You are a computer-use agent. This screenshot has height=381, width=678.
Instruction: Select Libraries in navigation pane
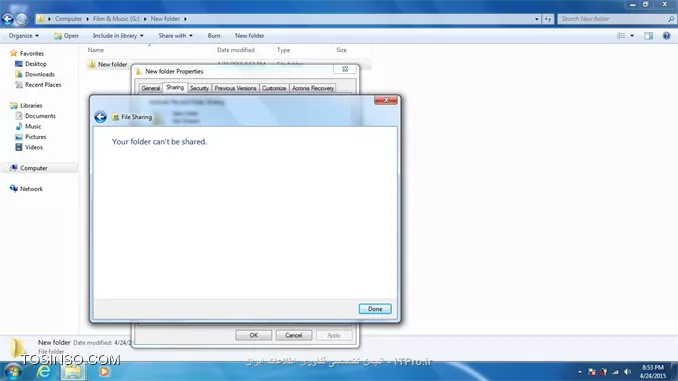coord(31,105)
